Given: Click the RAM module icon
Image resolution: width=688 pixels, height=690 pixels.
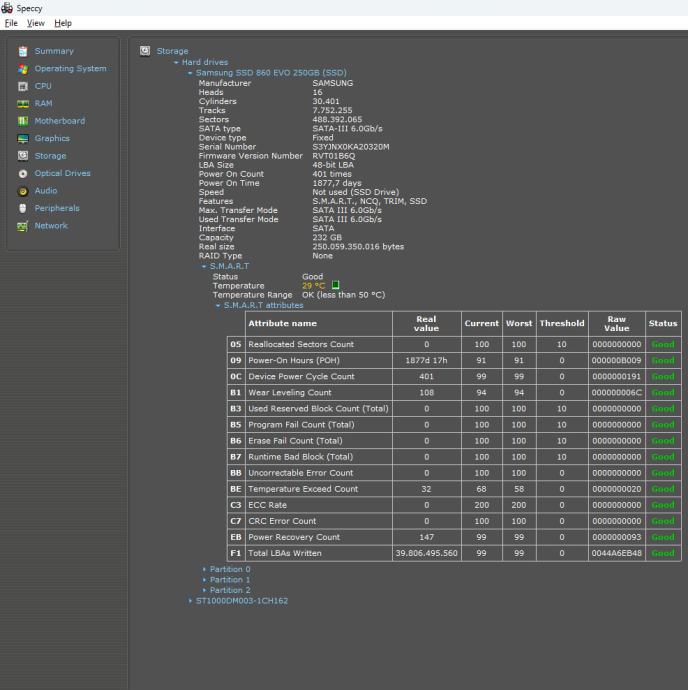Looking at the screenshot, I should (23, 104).
